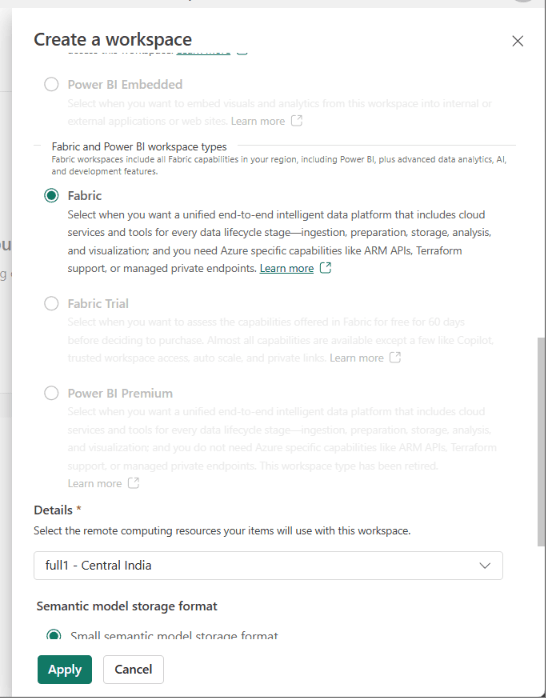Close the Create a workspace panel

tap(518, 41)
